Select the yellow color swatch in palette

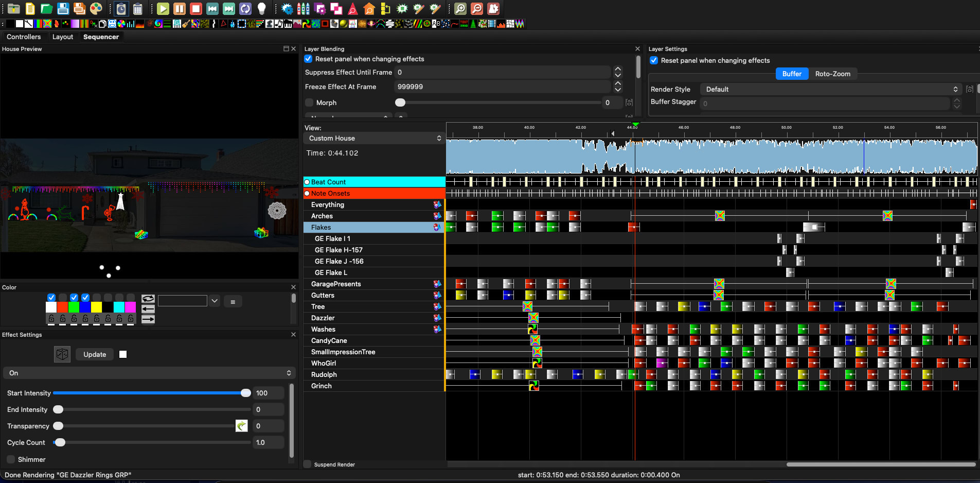pos(96,307)
